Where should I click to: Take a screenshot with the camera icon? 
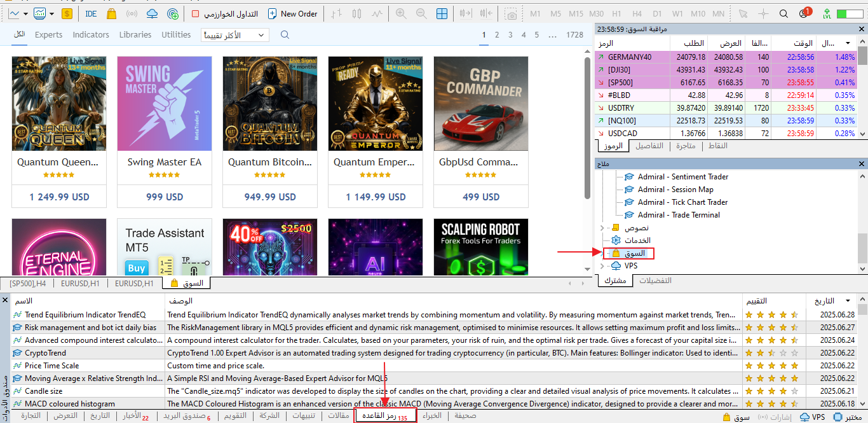click(x=511, y=13)
